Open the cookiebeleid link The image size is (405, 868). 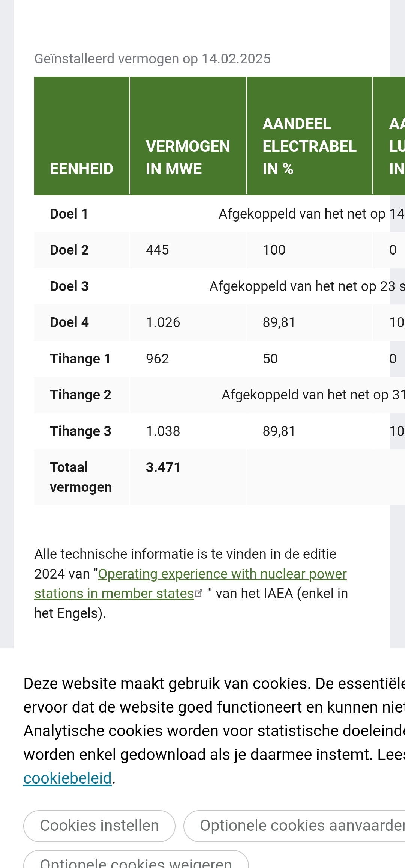67,778
